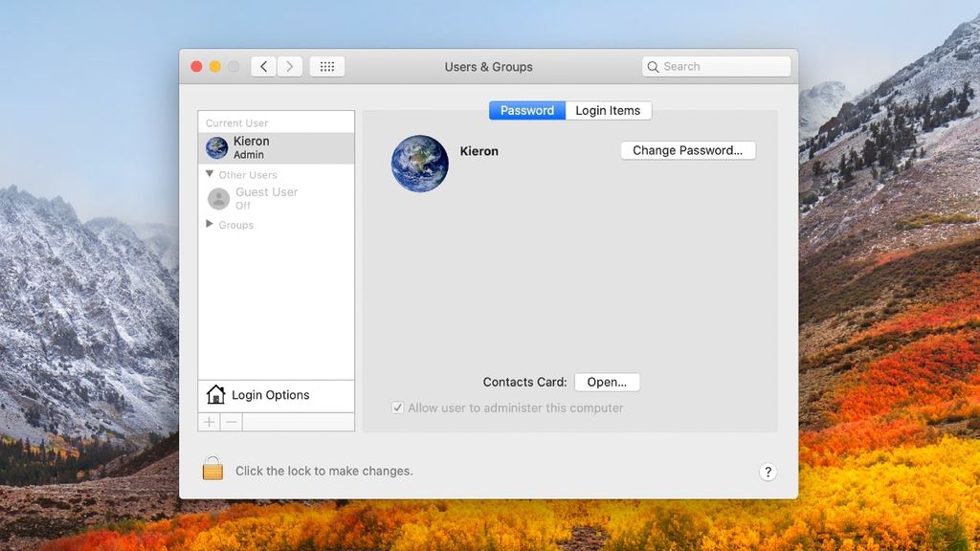Click Kieron's small sidebar avatar
The height and width of the screenshot is (551, 980).
coord(218,146)
